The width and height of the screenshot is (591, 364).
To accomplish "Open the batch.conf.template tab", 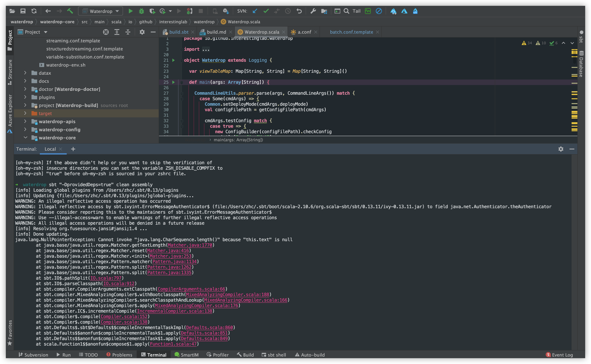I will pos(351,32).
